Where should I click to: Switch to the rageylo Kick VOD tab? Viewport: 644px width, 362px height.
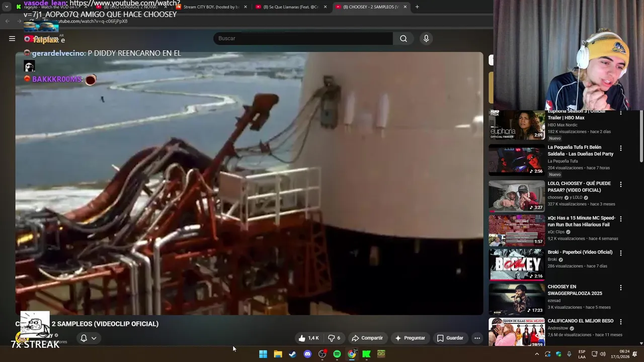[51, 7]
